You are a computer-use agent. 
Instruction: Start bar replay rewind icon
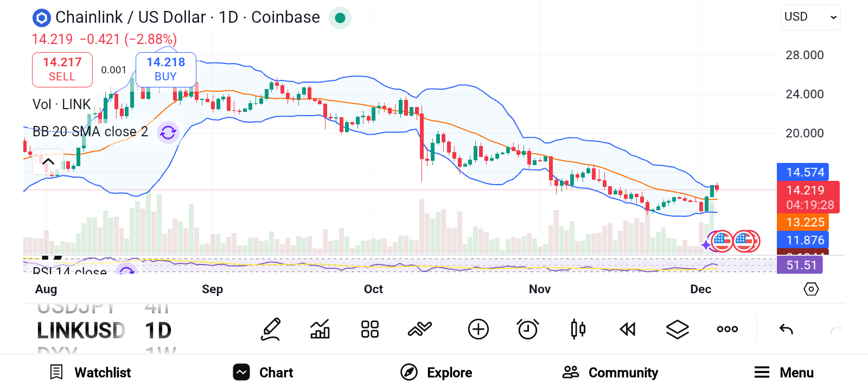[628, 329]
